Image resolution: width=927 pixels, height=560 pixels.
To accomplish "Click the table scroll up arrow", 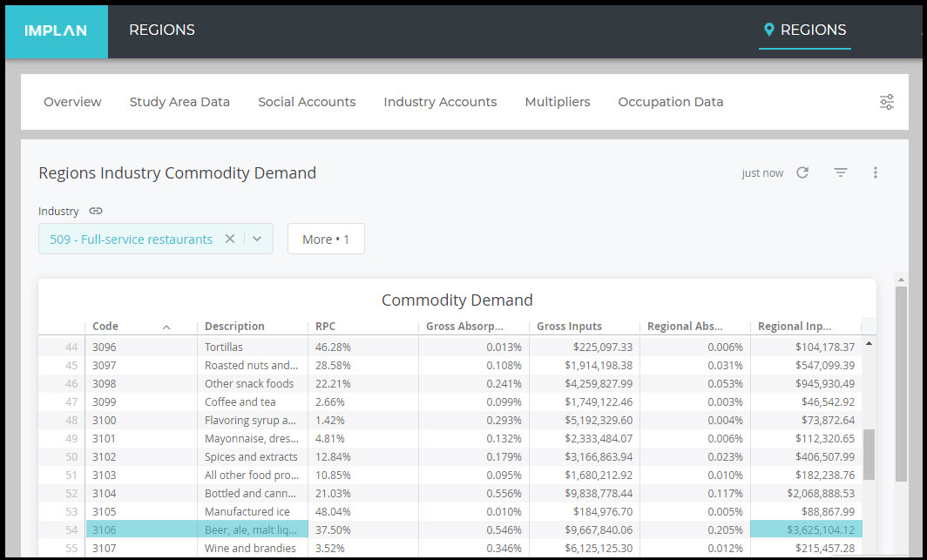I will tap(869, 343).
